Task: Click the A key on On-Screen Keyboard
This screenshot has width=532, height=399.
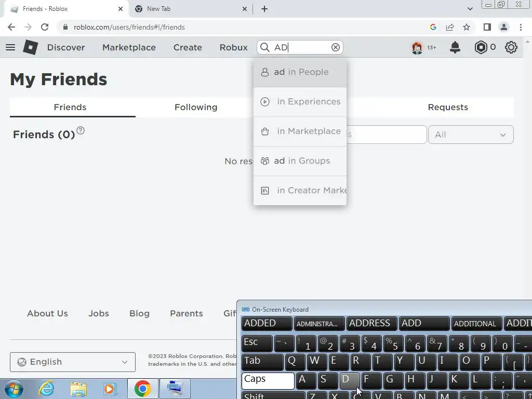Action: (305, 381)
